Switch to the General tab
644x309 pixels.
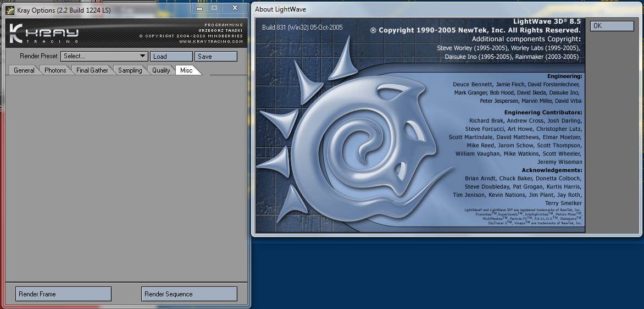(x=24, y=70)
